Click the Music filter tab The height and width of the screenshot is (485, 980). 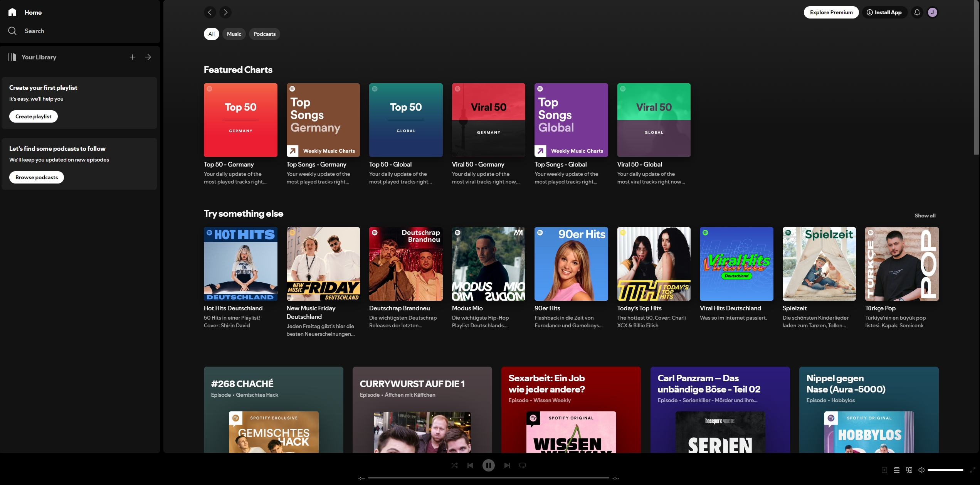coord(234,34)
